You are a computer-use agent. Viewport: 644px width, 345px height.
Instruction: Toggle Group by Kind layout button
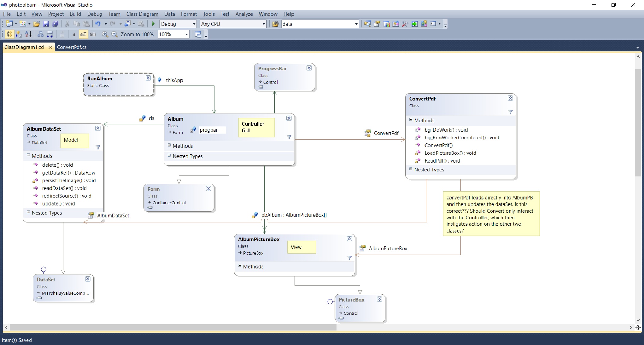9,34
